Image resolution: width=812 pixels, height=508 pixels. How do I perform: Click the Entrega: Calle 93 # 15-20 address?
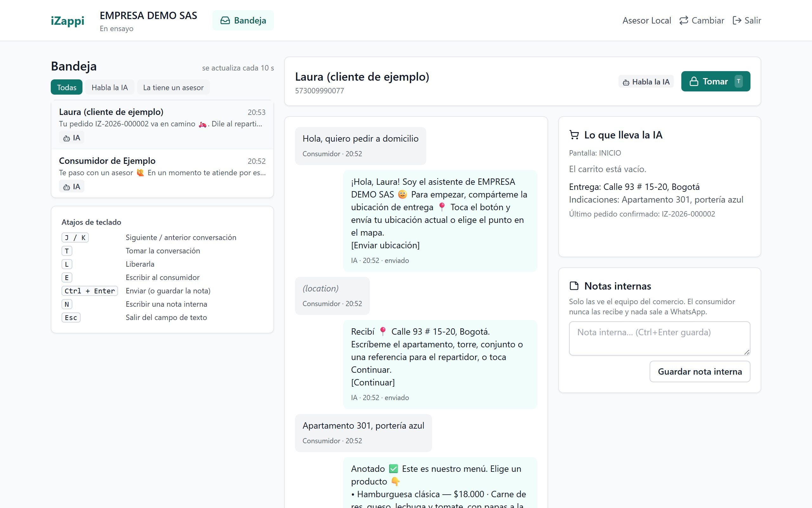tap(634, 187)
